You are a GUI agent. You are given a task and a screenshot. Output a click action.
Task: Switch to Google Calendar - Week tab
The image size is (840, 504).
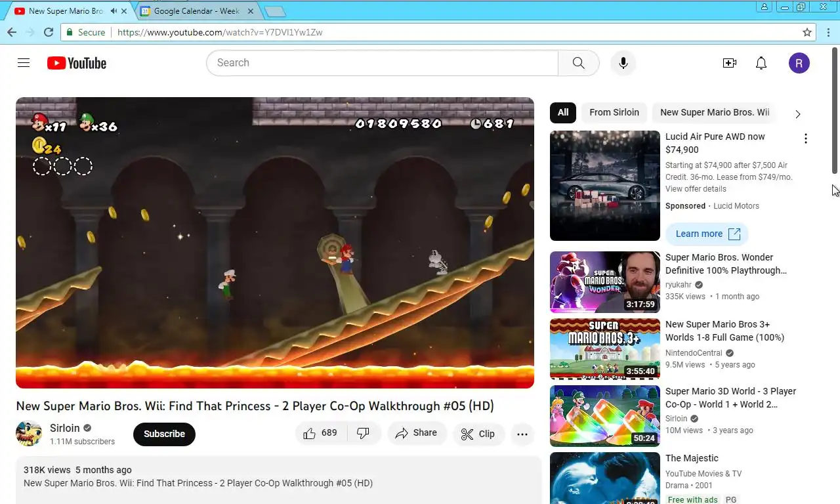click(198, 11)
